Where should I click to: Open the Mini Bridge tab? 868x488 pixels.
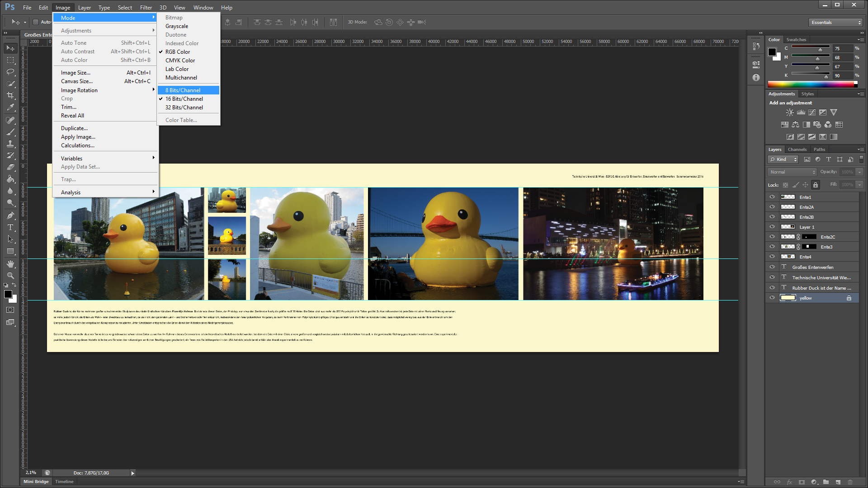coord(36,482)
